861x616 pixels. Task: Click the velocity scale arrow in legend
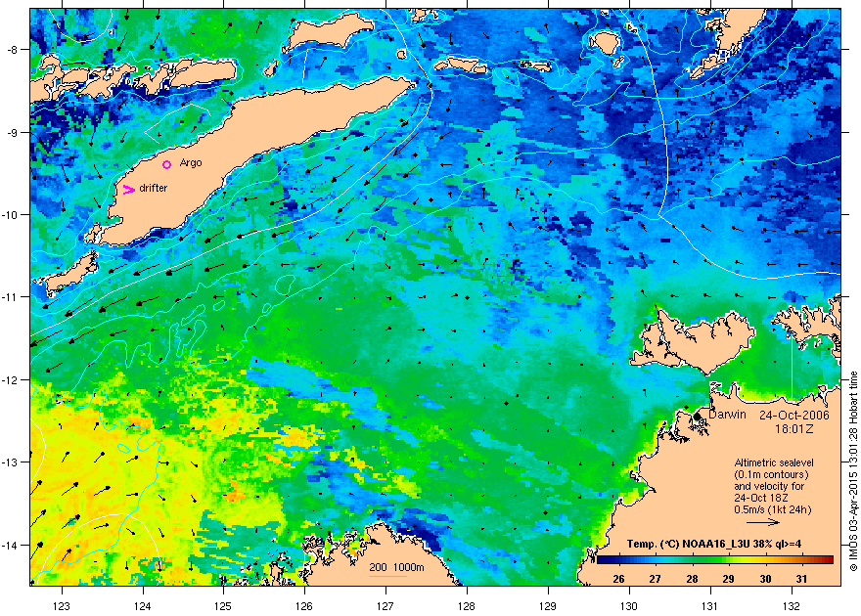pyautogui.click(x=763, y=523)
